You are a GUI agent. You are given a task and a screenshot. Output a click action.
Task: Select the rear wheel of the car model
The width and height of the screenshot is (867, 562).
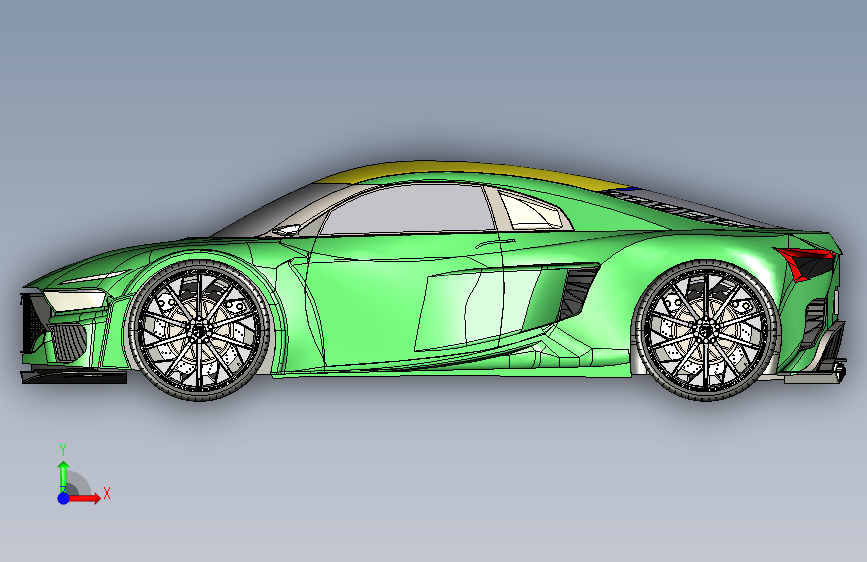[706, 330]
